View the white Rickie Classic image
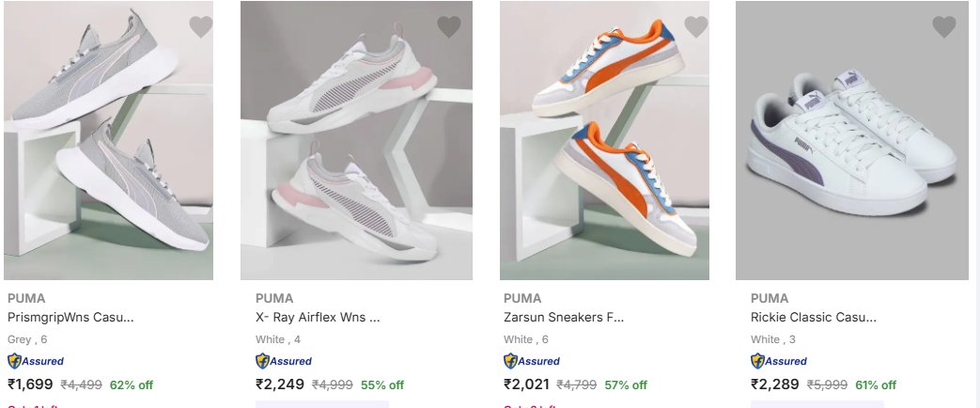 851,141
